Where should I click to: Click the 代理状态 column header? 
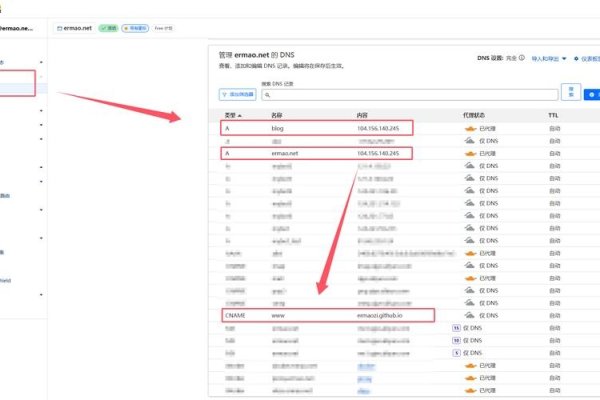(x=474, y=115)
